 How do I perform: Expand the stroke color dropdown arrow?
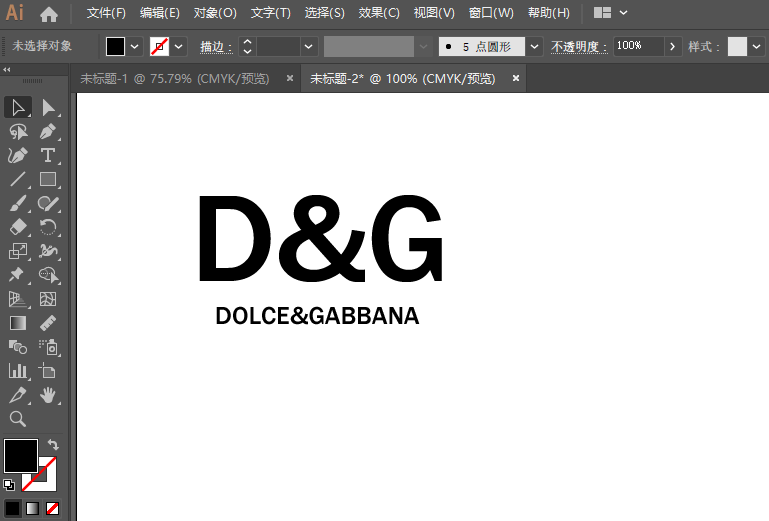pos(179,47)
